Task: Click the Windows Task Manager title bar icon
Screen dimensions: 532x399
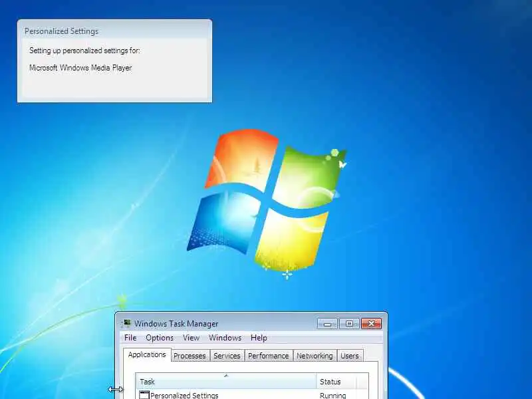Action: pos(127,323)
